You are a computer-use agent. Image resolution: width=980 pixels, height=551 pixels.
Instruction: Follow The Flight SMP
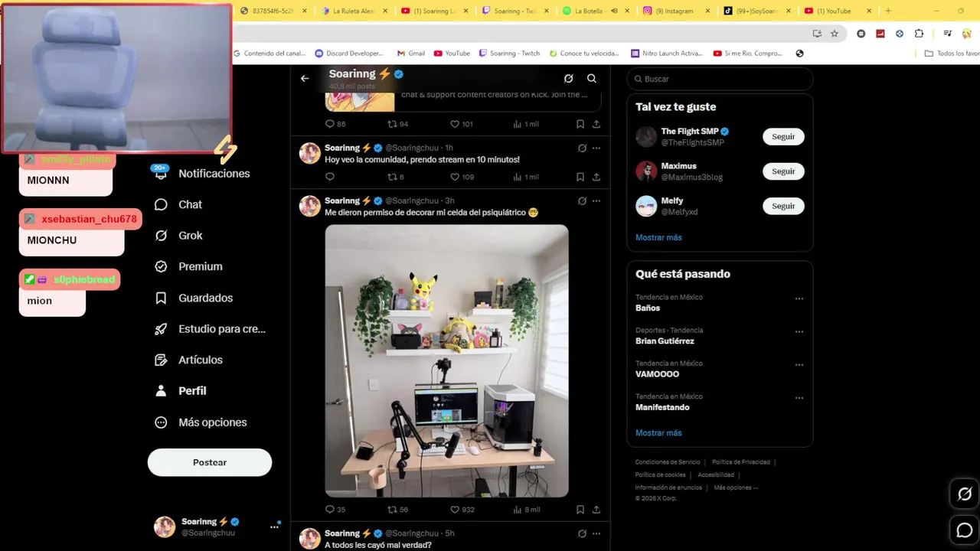click(783, 136)
